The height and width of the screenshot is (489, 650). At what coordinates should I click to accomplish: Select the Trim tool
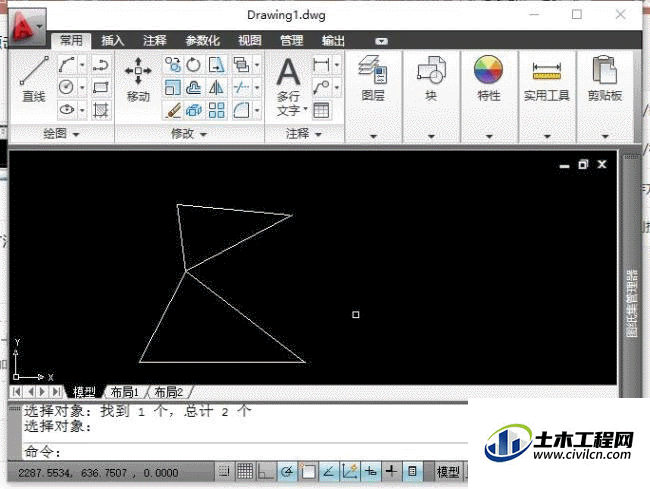tap(241, 87)
